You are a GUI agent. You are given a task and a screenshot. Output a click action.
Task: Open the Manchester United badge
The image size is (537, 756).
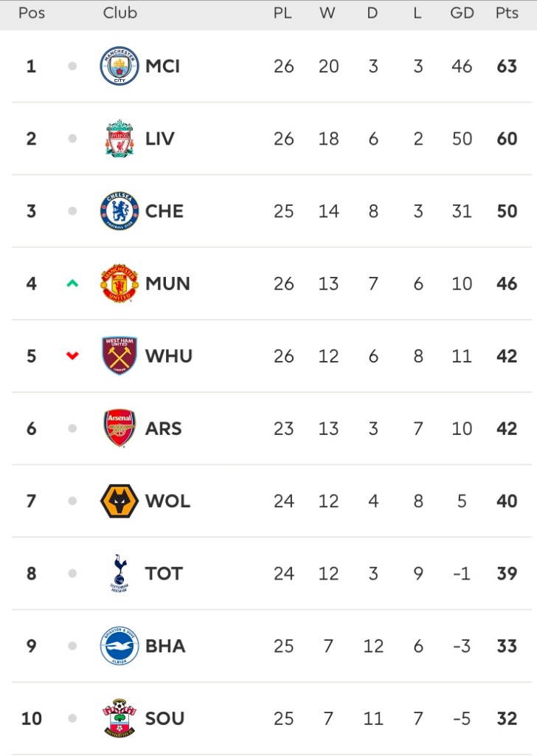tap(119, 283)
